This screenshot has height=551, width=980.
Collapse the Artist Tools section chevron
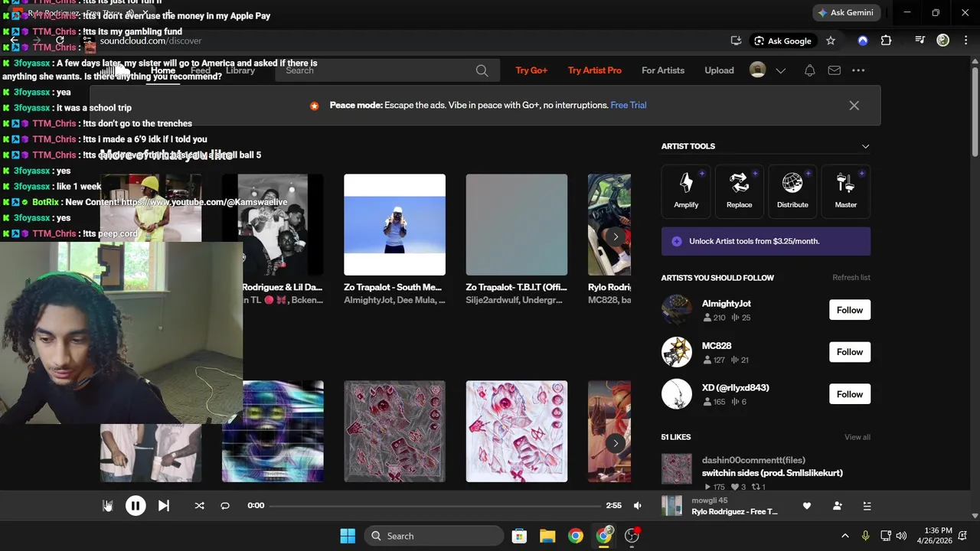[865, 146]
